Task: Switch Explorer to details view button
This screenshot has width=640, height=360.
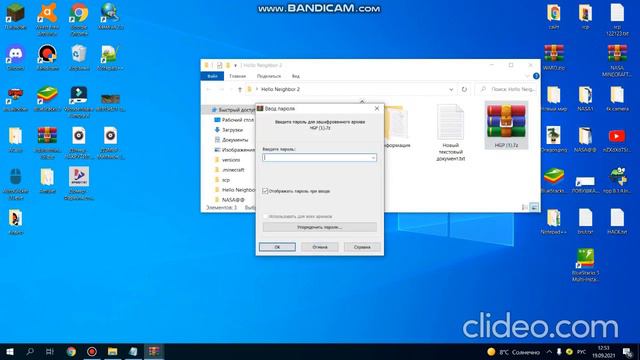Action: click(525, 207)
